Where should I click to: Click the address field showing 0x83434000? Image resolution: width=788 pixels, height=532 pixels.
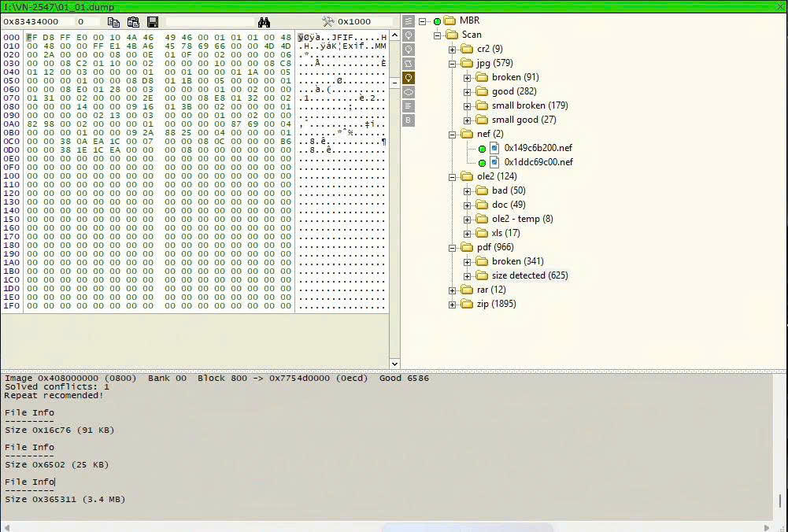pyautogui.click(x=38, y=21)
